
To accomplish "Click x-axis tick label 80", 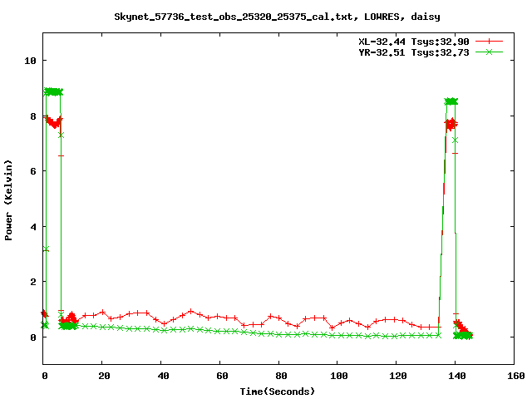I will (x=281, y=376).
